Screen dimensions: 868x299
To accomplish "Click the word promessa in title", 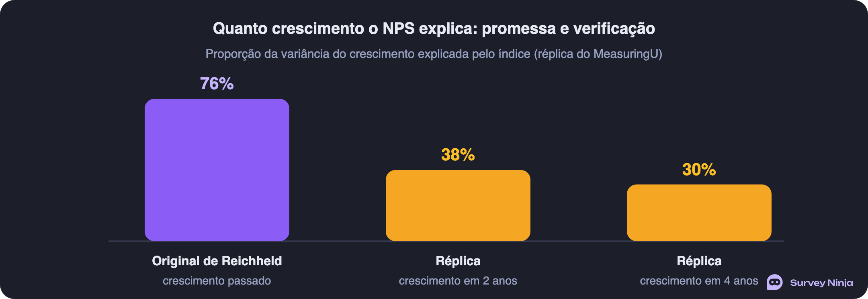I will coord(518,29).
